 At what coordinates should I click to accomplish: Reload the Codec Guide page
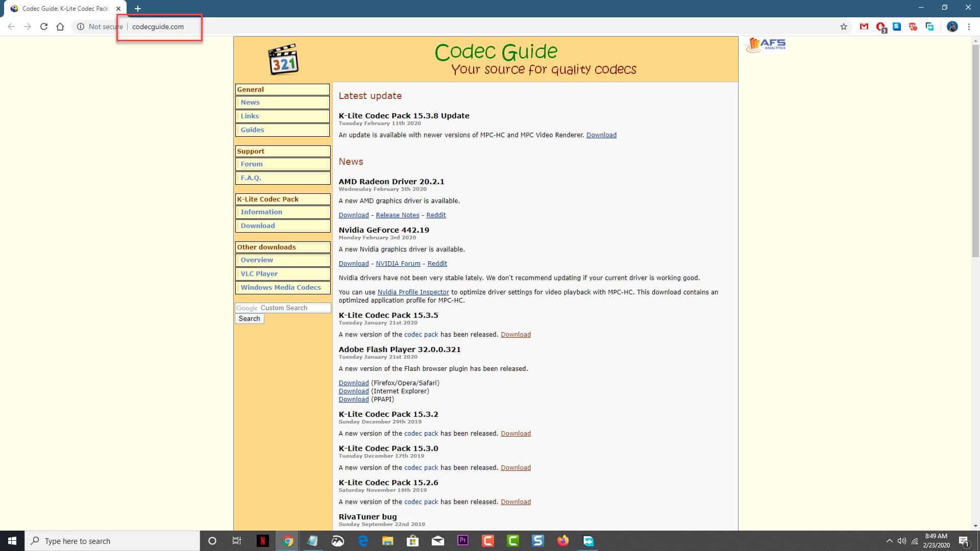pos(44,27)
